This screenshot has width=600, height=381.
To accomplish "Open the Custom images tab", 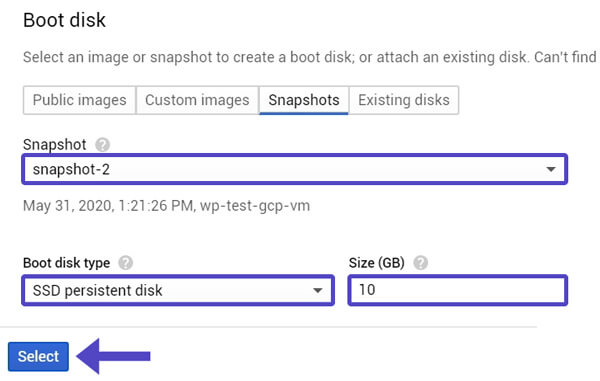I will coord(197,100).
